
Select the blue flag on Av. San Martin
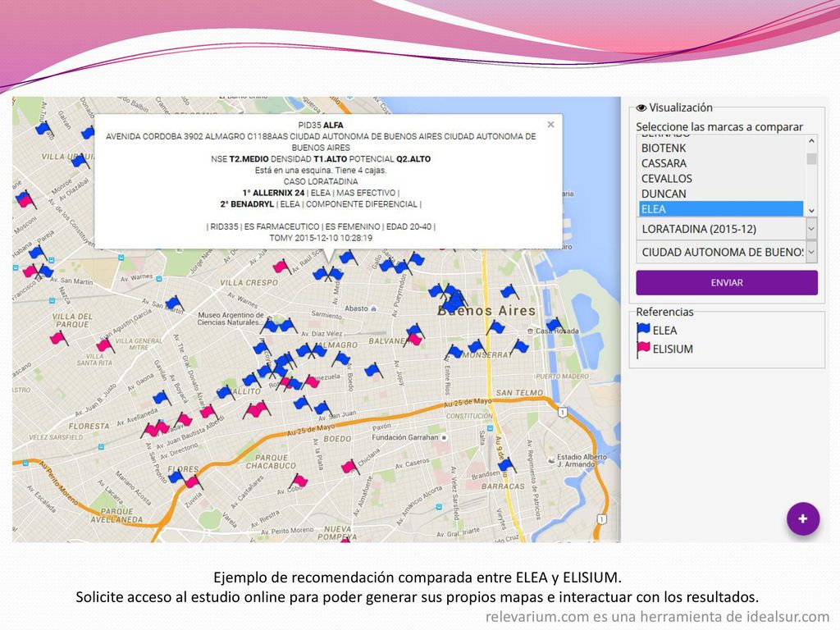coord(173,304)
